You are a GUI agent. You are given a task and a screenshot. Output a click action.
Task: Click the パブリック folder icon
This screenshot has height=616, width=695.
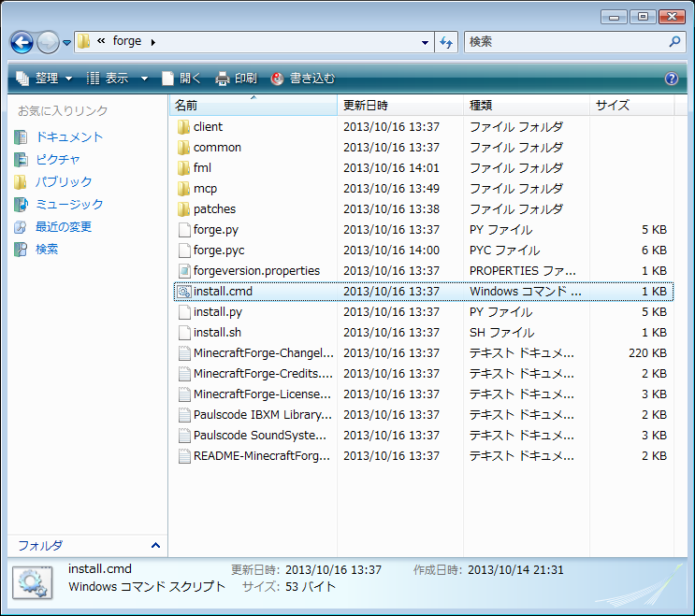[20, 181]
